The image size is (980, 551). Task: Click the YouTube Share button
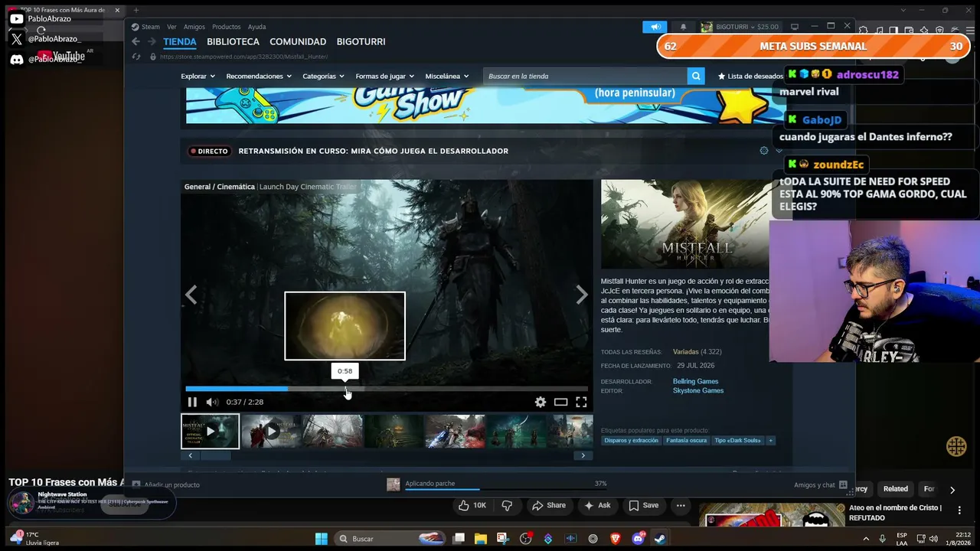coord(549,506)
